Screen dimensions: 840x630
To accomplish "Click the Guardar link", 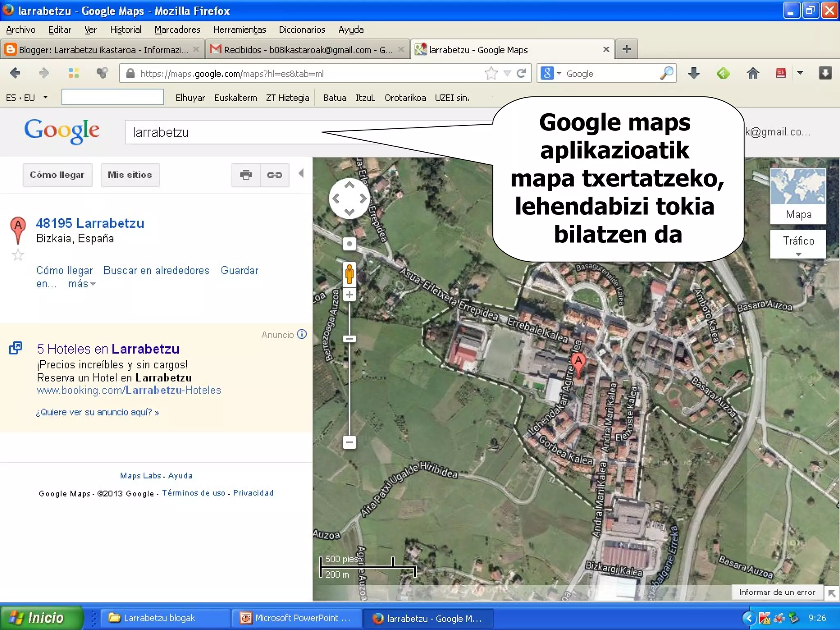I will point(240,270).
